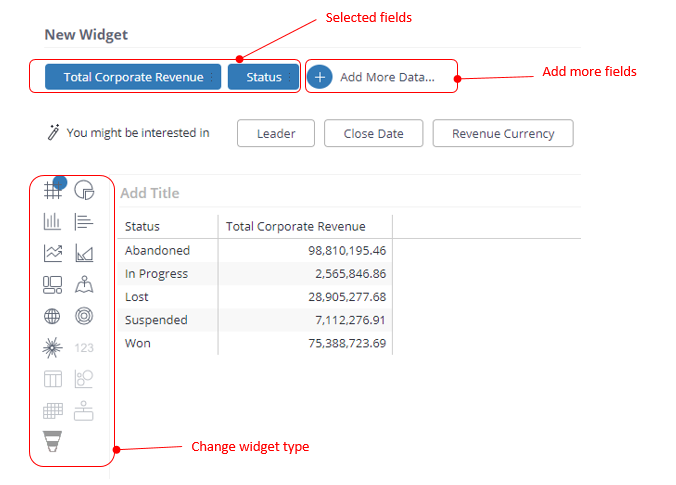Add the Revenue Currency suggestion
Image resolution: width=676 pixels, height=485 pixels.
[503, 134]
